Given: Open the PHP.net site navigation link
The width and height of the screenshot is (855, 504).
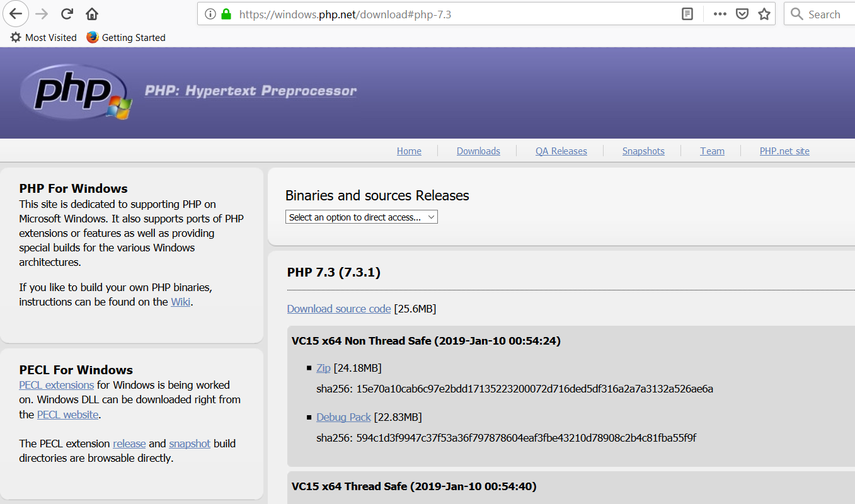Looking at the screenshot, I should (784, 151).
